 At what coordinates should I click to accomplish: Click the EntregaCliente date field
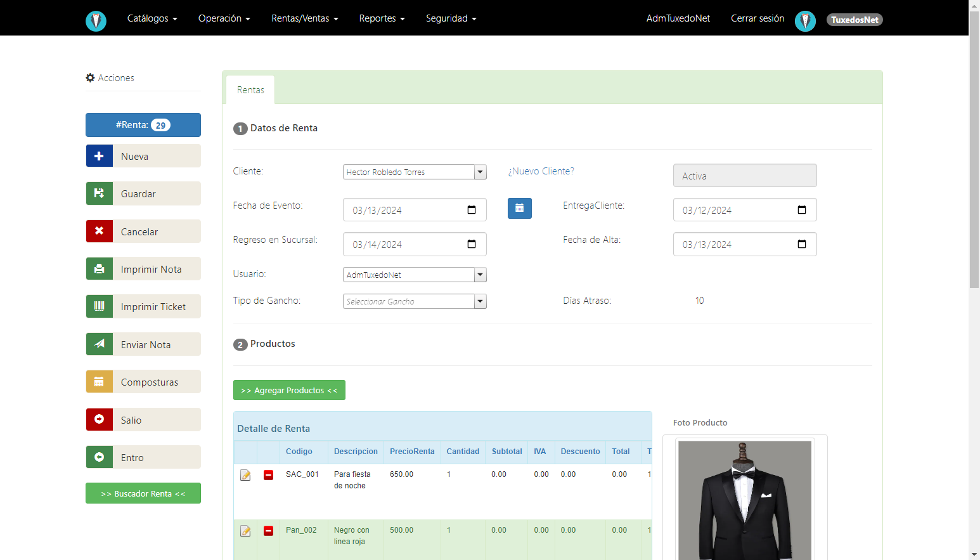coord(745,210)
